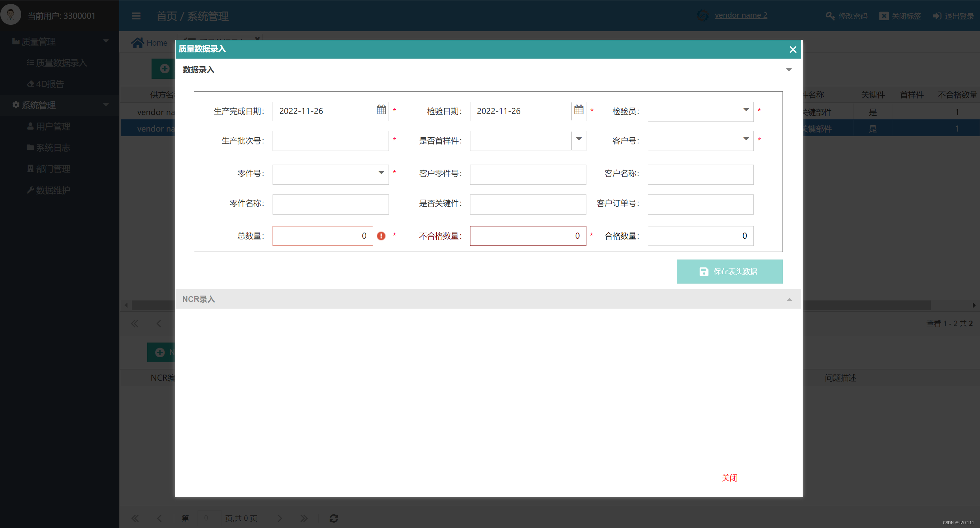The height and width of the screenshot is (528, 980).
Task: Focus the 客户零件号 input field
Action: pyautogui.click(x=528, y=174)
